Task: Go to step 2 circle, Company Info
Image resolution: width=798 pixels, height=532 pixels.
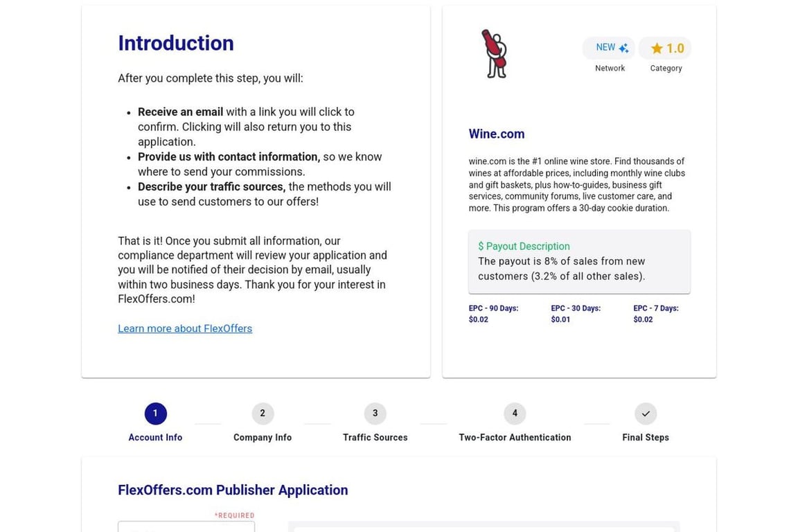Action: pos(263,414)
